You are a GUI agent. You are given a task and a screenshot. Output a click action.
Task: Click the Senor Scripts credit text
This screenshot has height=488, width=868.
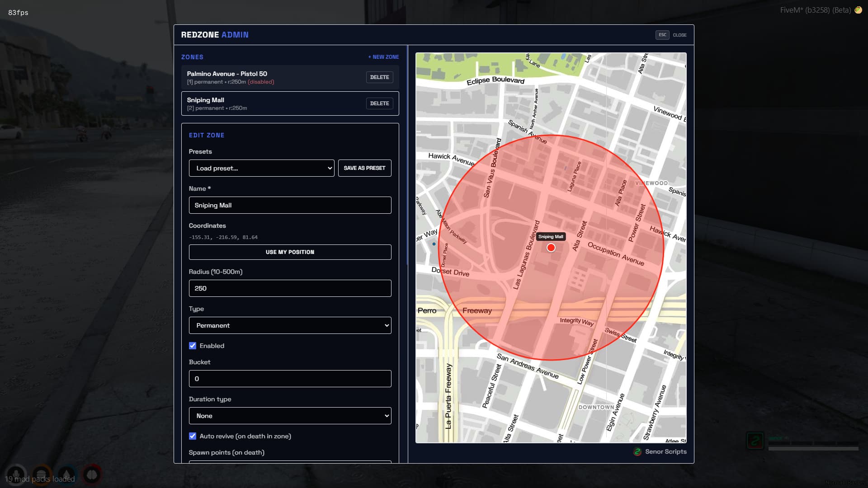pos(666,451)
